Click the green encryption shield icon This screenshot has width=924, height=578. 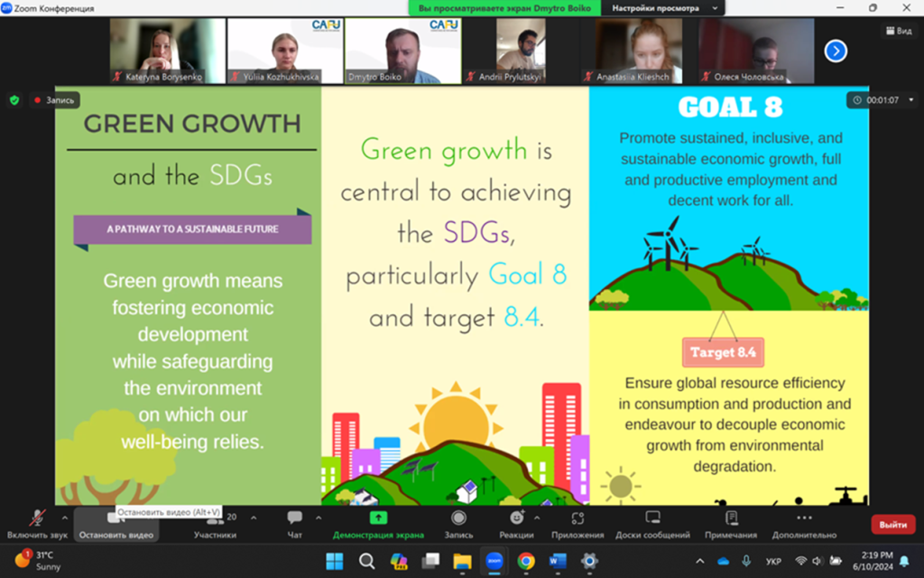pyautogui.click(x=14, y=100)
